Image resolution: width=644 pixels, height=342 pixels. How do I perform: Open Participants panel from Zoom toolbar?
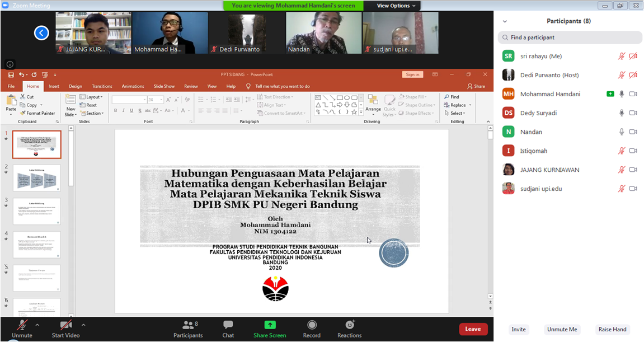[188, 329]
